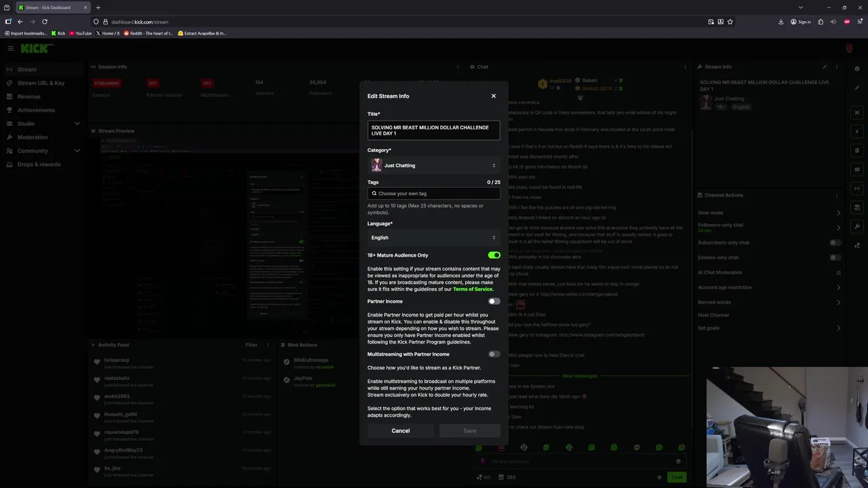Click the wrench icon in right rail
868x488 pixels.
857,226
